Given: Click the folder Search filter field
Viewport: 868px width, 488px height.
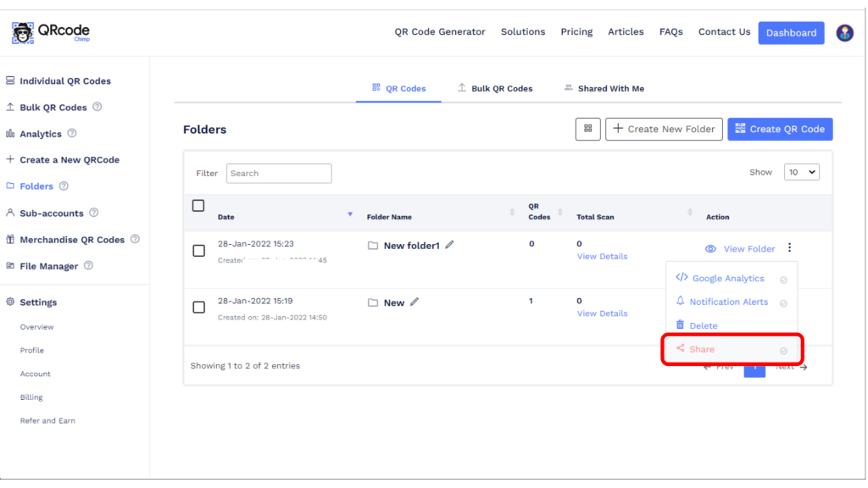Looking at the screenshot, I should coord(279,173).
